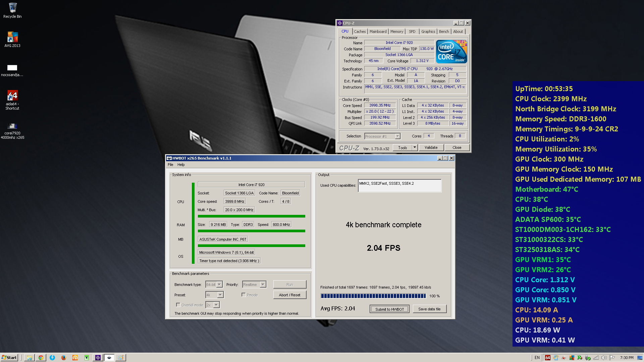Image resolution: width=644 pixels, height=362 pixels.
Task: Expand Processor #1 selection dropdown
Action: 397,136
